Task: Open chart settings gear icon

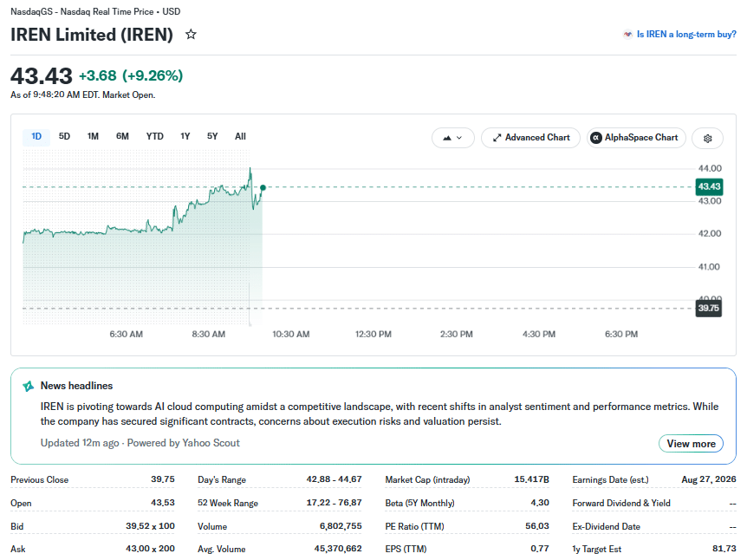Action: click(x=707, y=138)
